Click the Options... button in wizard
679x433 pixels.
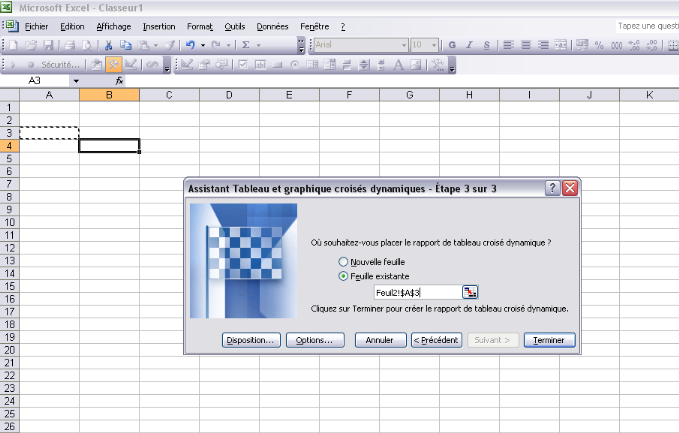(314, 340)
